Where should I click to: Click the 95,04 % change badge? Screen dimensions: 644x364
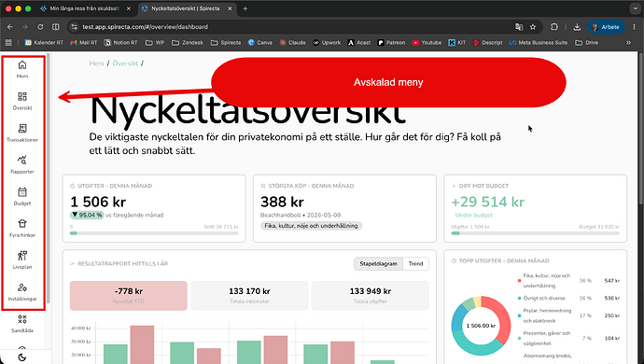click(87, 215)
